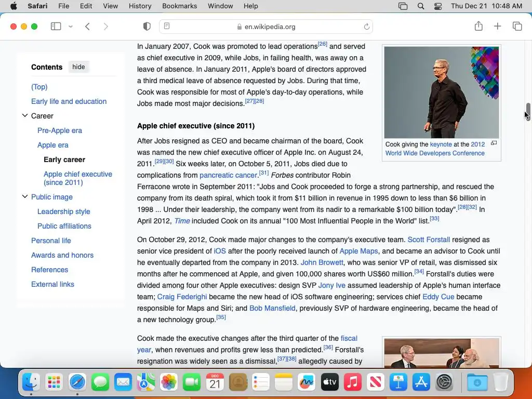
Task: Go back to the previous page
Action: [x=87, y=26]
